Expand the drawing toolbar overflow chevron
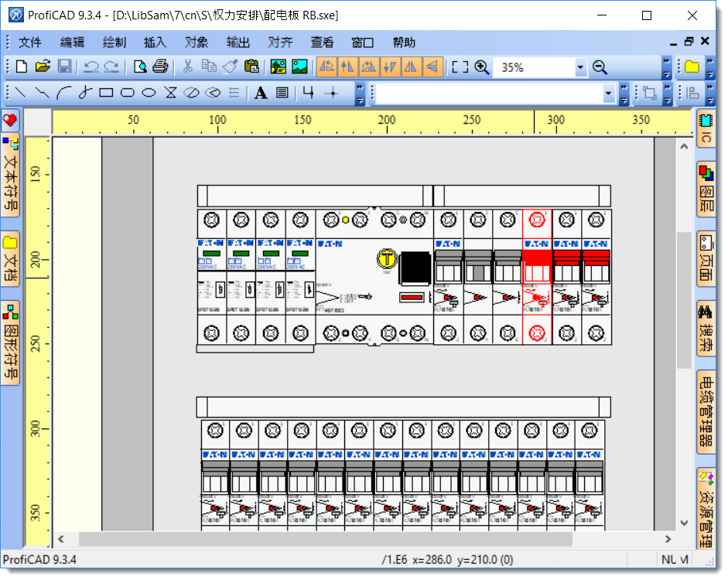This screenshot has height=580, width=728. point(360,94)
